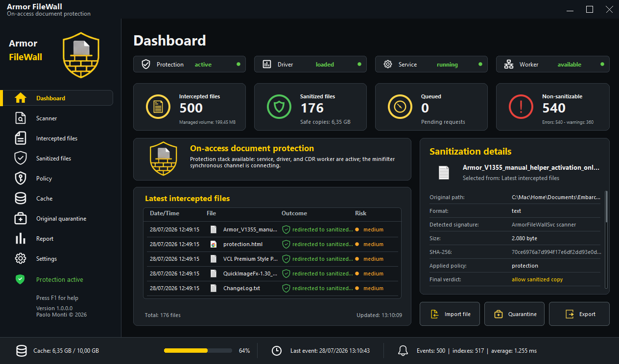
Task: Click the cache database icon in status bar
Action: point(22,350)
